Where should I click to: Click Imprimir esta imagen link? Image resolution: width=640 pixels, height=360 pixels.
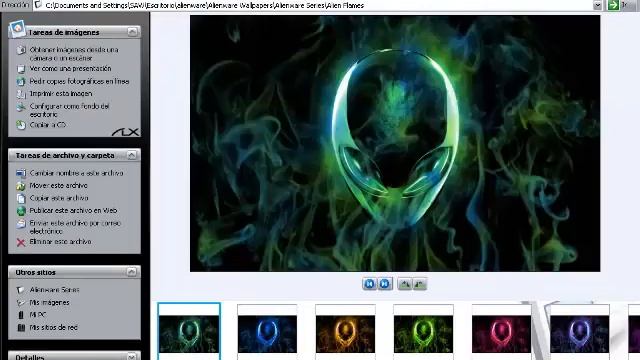click(61, 93)
